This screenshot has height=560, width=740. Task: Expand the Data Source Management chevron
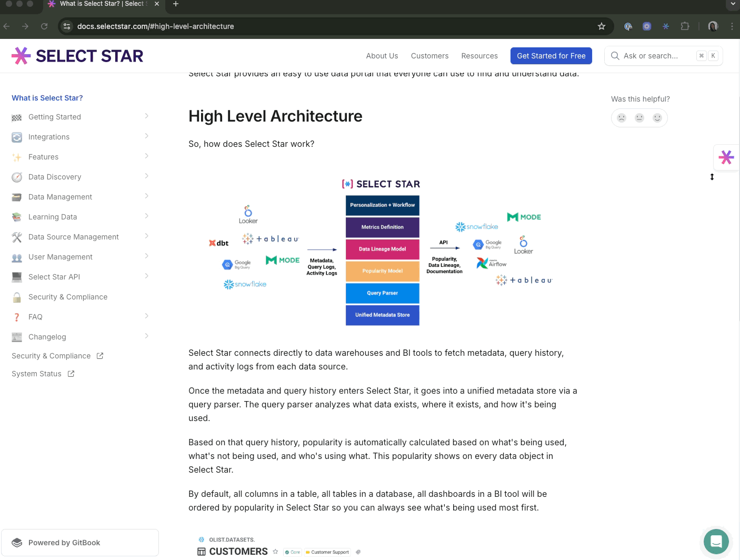[x=146, y=236]
